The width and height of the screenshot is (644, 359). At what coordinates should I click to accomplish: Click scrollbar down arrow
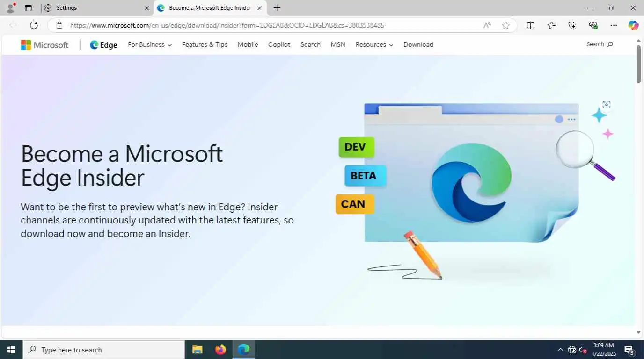pos(638,333)
